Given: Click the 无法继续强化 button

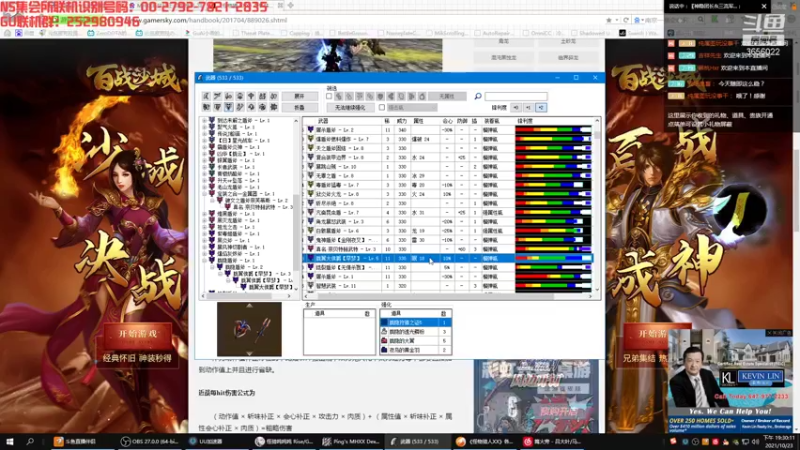Looking at the screenshot, I should (351, 108).
